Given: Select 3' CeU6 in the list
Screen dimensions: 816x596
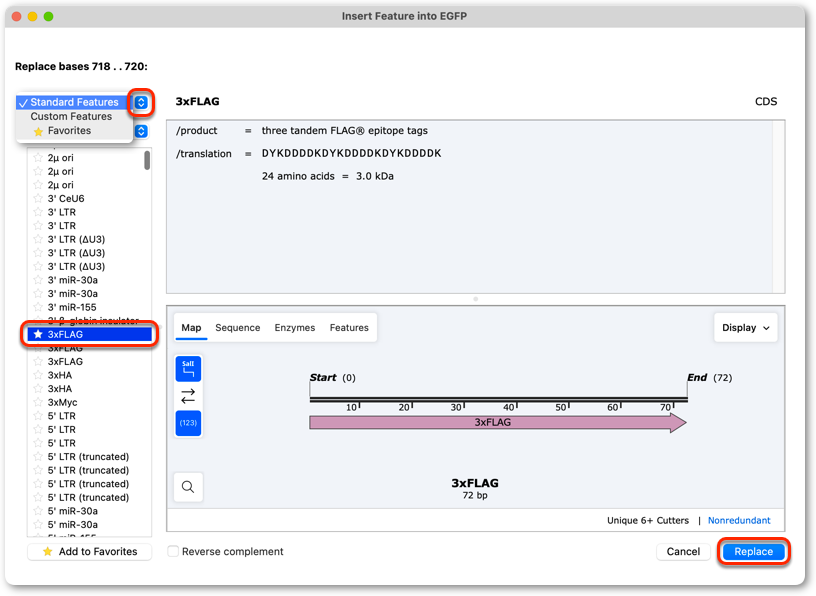Looking at the screenshot, I should click(x=90, y=198).
